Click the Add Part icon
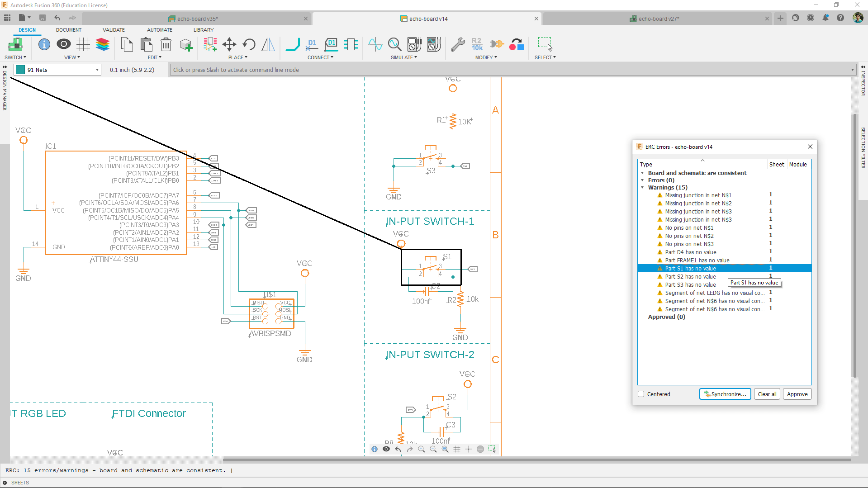The width and height of the screenshot is (868, 488). pyautogui.click(x=186, y=45)
